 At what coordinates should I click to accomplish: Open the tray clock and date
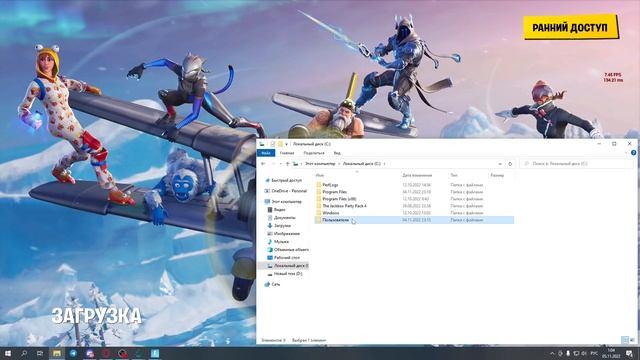(611, 353)
